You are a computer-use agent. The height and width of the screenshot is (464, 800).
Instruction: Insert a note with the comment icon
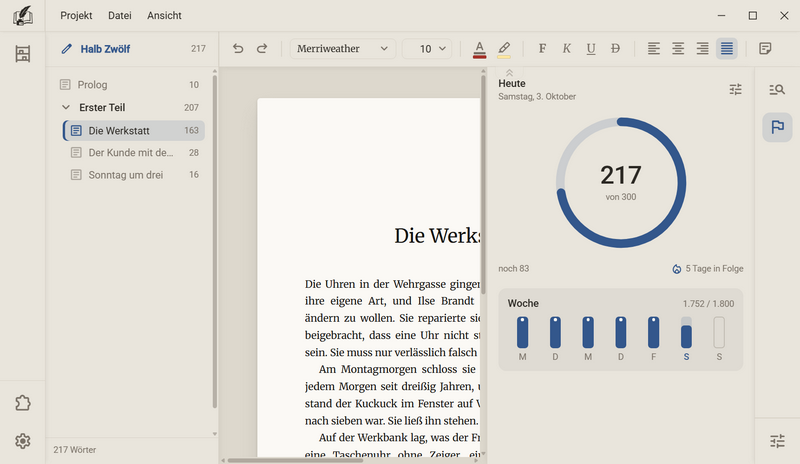pyautogui.click(x=765, y=48)
